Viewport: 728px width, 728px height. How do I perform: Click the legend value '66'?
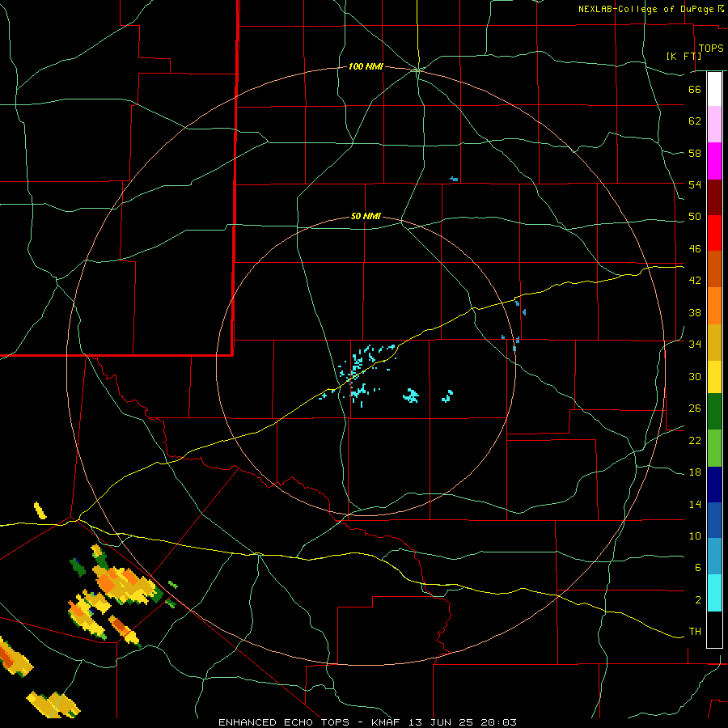coord(695,89)
